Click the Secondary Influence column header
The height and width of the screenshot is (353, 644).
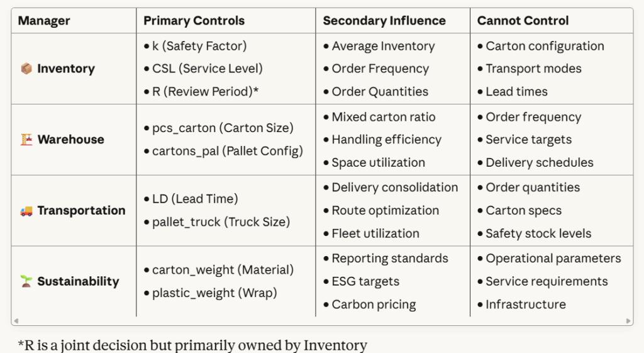pyautogui.click(x=384, y=21)
